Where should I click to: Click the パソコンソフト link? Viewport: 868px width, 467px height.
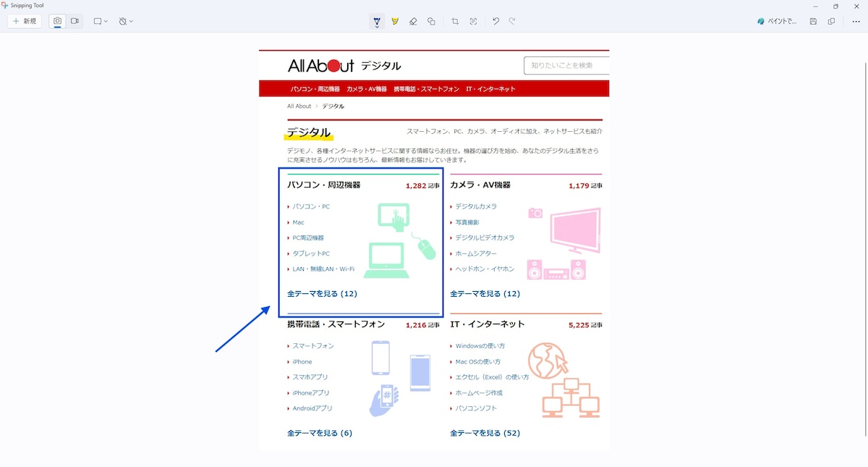476,408
